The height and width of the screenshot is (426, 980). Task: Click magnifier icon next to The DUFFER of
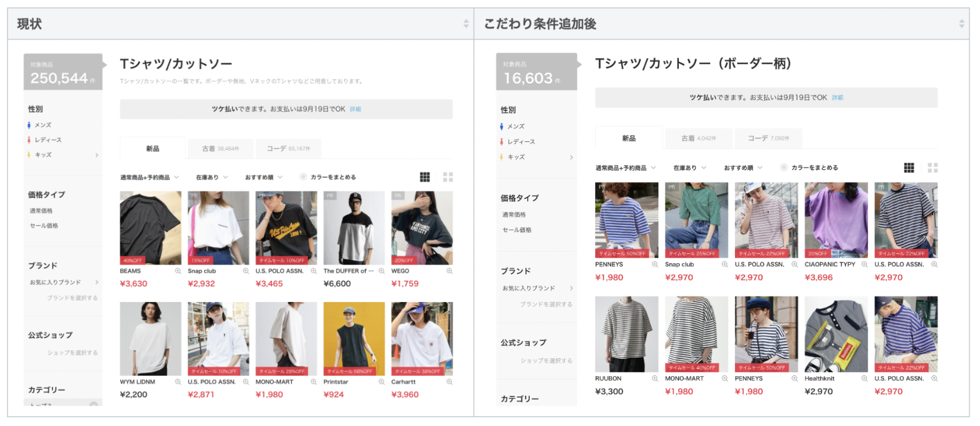(x=381, y=271)
